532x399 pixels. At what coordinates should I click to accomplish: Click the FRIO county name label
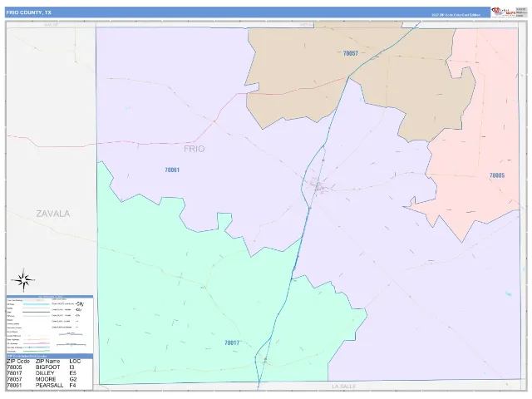(194, 149)
